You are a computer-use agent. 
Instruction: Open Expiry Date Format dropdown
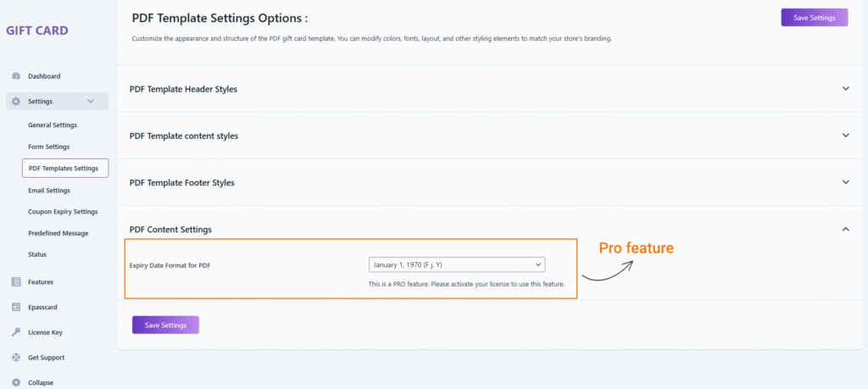456,265
